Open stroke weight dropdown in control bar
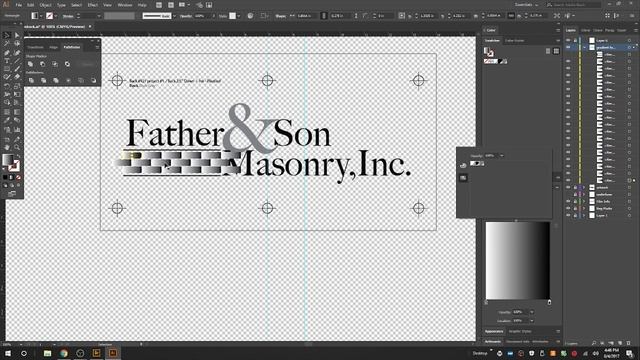The image size is (640, 360). click(x=98, y=16)
